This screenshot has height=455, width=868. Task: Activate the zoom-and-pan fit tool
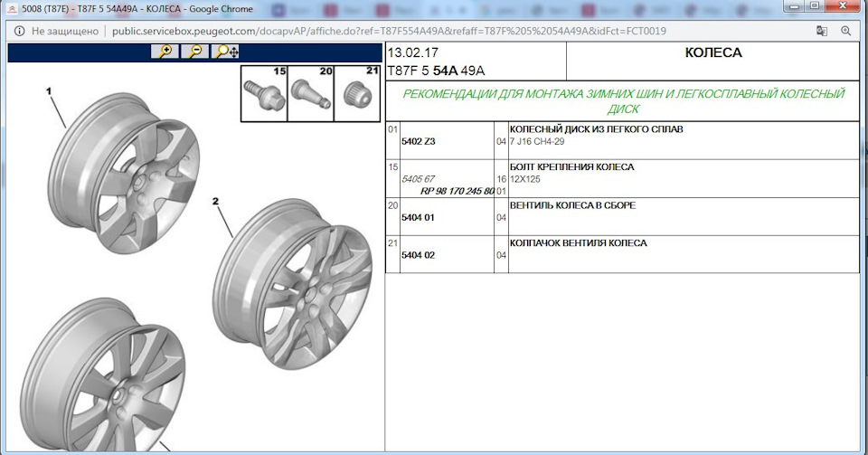click(x=225, y=52)
